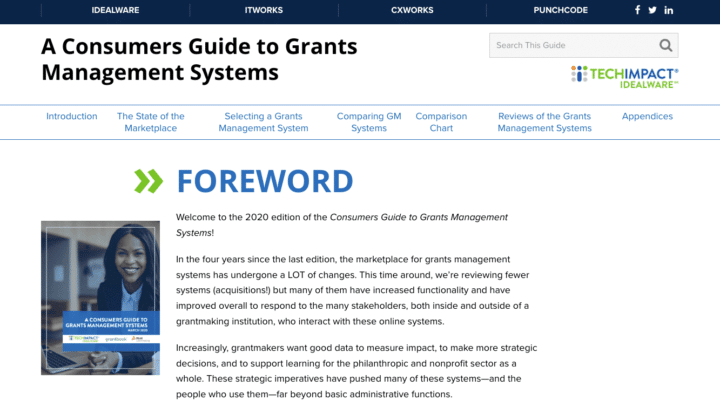The height and width of the screenshot is (407, 720).
Task: Open the Facebook social icon
Action: tap(637, 10)
